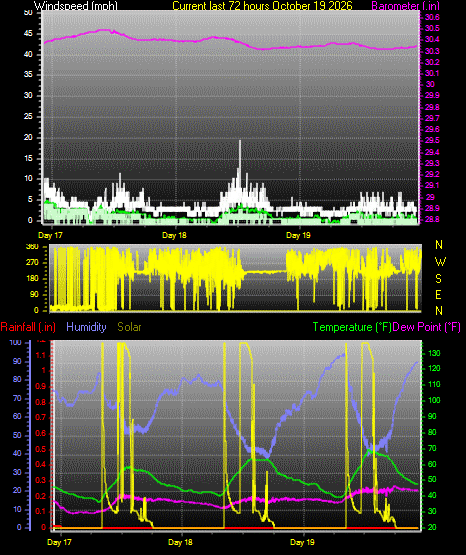Screen dimensions: 466x555
Task: Click "Day 19" under the temperature graph
Action: point(302,542)
